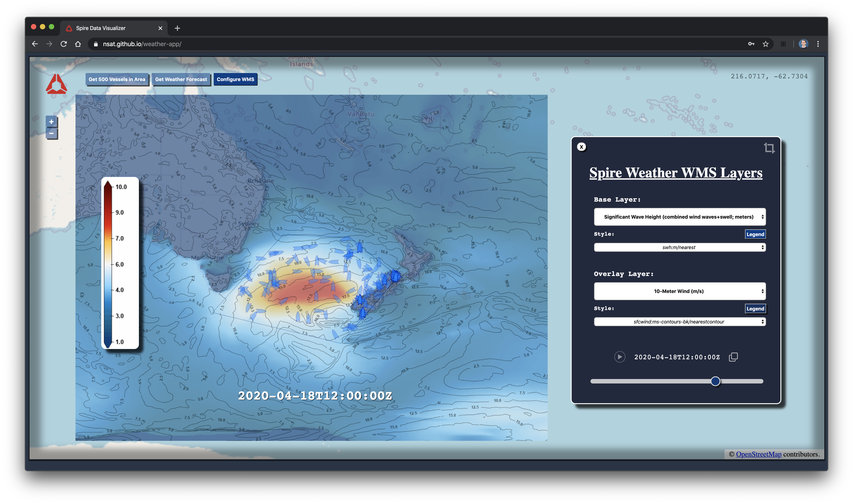Click Get 500 Vessels in Area button
This screenshot has width=853, height=504.
[117, 79]
